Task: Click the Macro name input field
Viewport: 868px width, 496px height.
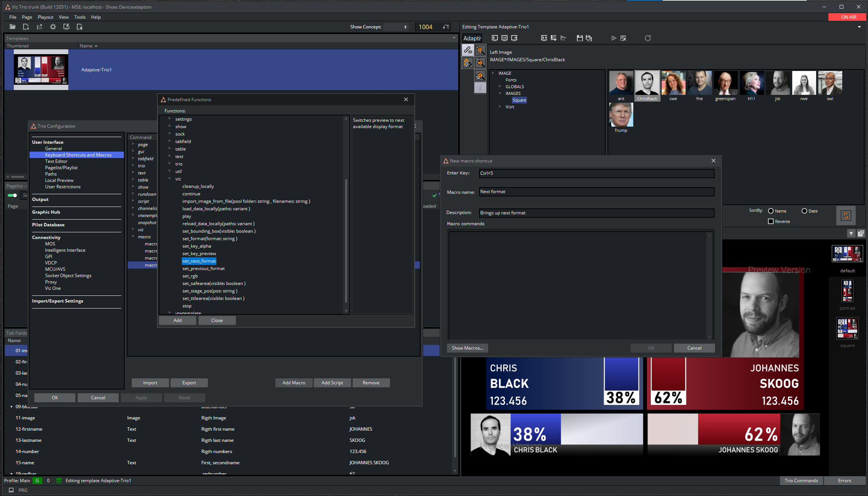Action: (596, 192)
